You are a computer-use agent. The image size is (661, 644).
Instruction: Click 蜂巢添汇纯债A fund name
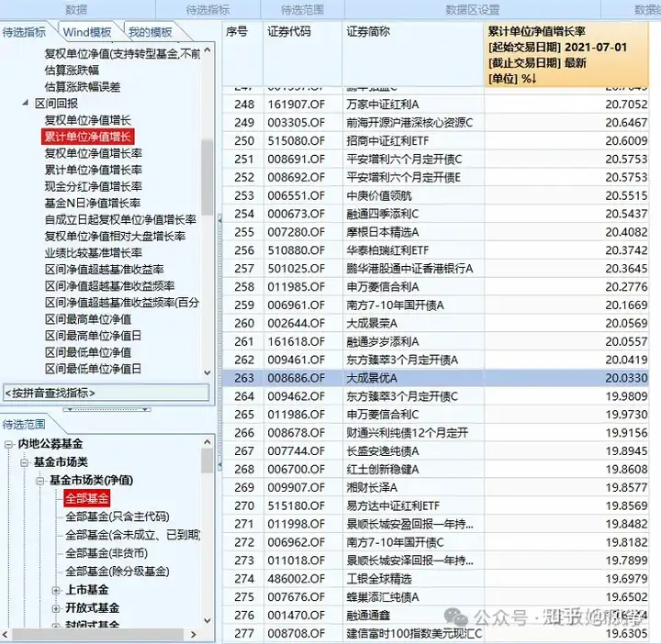(x=382, y=597)
